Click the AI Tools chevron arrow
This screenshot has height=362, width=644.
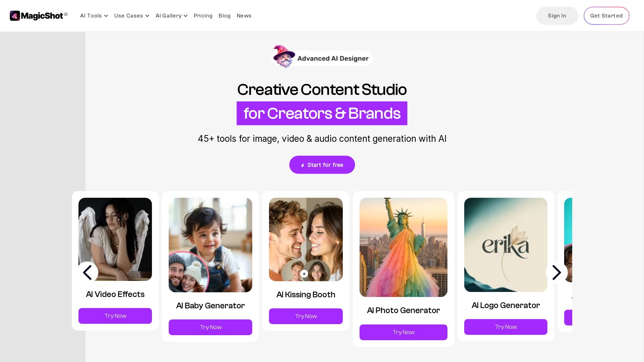tap(106, 16)
